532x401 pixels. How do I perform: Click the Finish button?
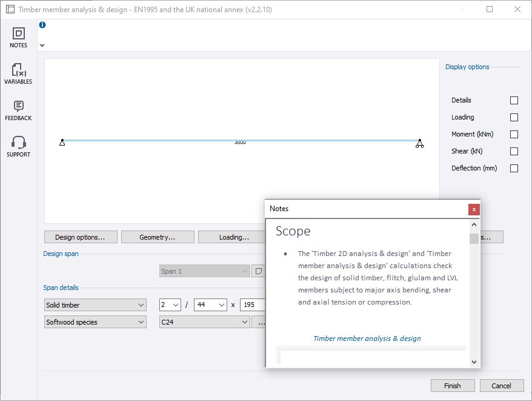click(453, 385)
